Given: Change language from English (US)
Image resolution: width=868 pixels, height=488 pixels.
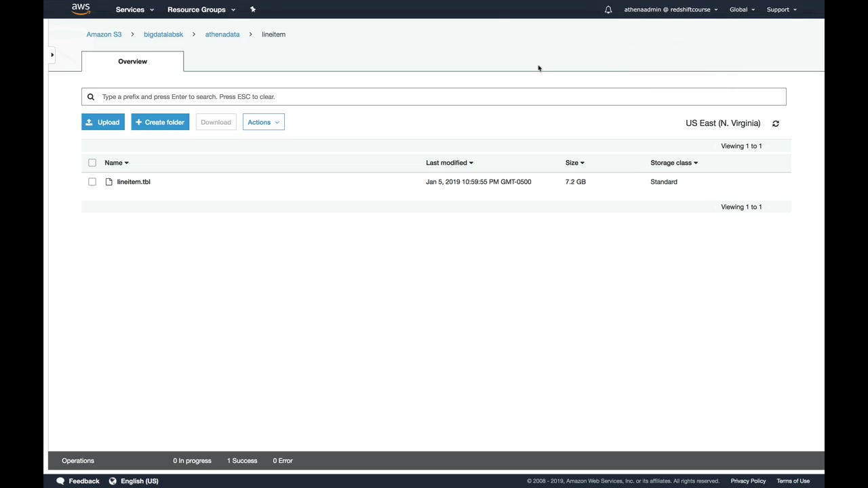Looking at the screenshot, I should pyautogui.click(x=140, y=481).
